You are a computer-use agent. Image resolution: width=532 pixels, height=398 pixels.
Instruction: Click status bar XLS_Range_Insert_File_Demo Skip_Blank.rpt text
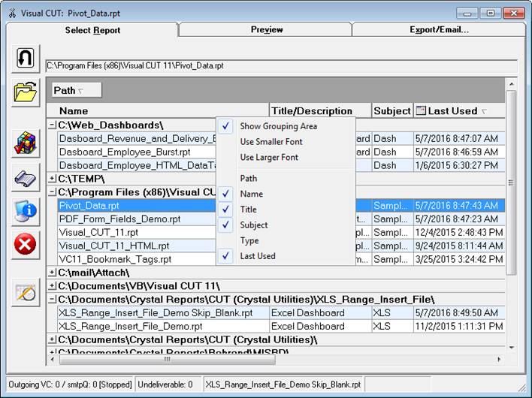pos(283,384)
